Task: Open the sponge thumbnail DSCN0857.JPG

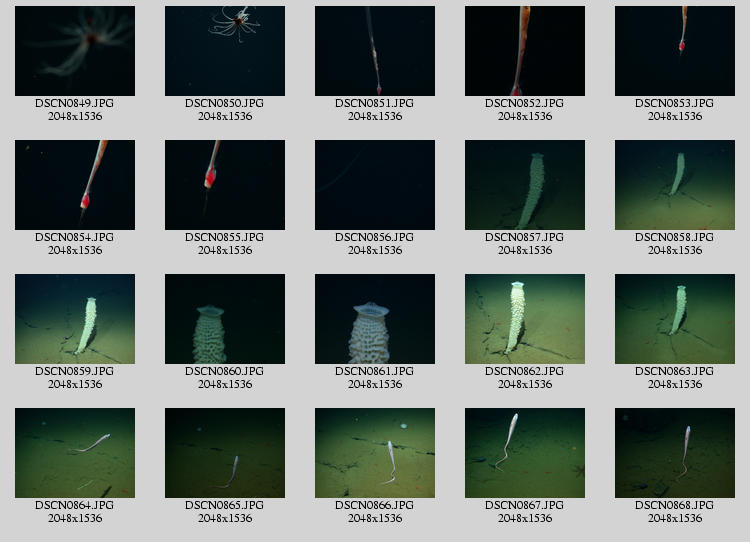Action: (525, 185)
